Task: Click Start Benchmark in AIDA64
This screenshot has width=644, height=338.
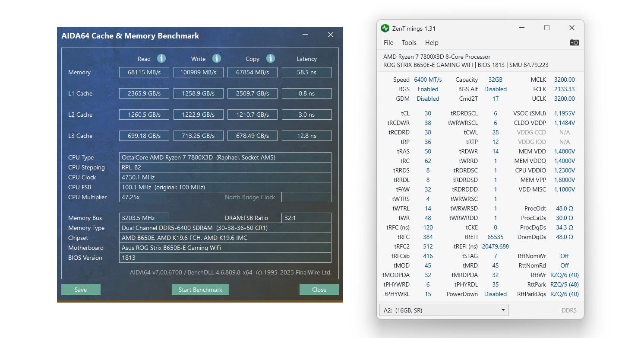Action: 200,290
